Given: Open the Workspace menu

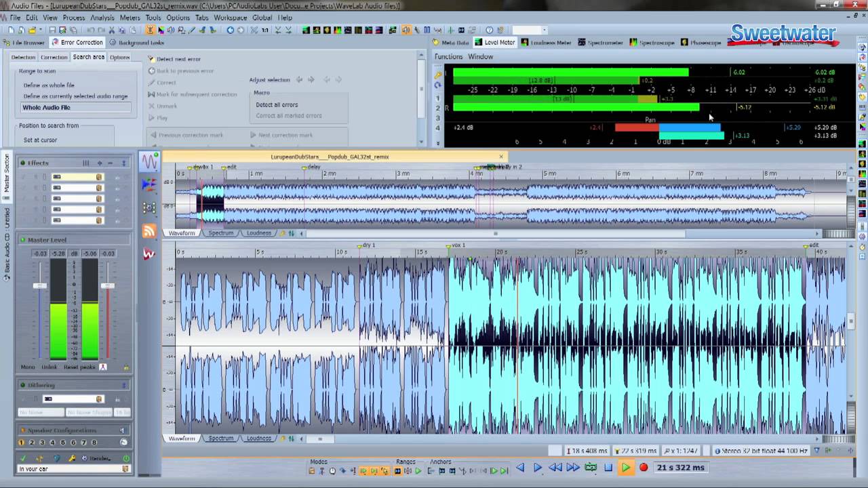Looking at the screenshot, I should point(230,18).
